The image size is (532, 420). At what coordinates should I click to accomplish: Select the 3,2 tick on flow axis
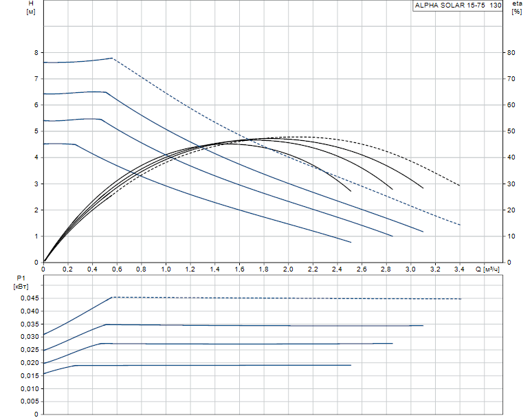435,269
